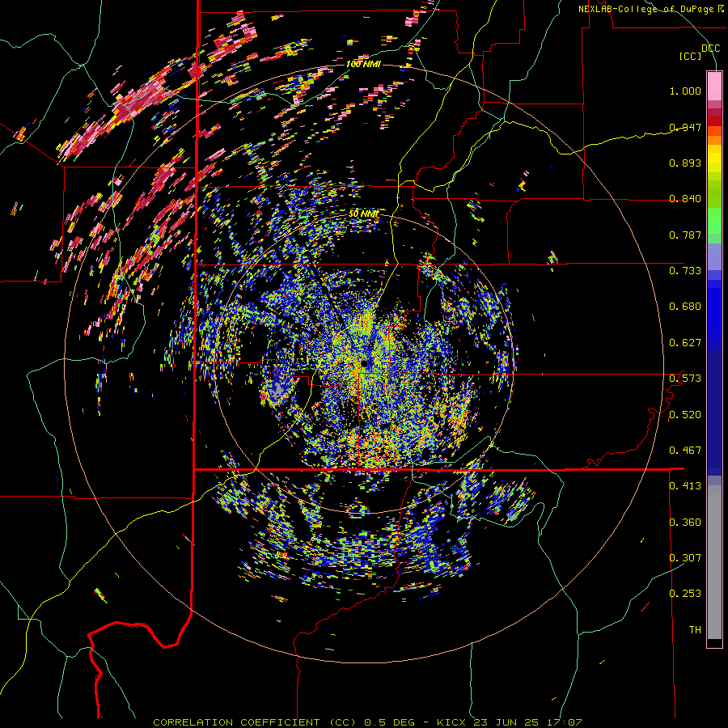
Task: Click the gray band of the color scale
Action: (x=714, y=562)
